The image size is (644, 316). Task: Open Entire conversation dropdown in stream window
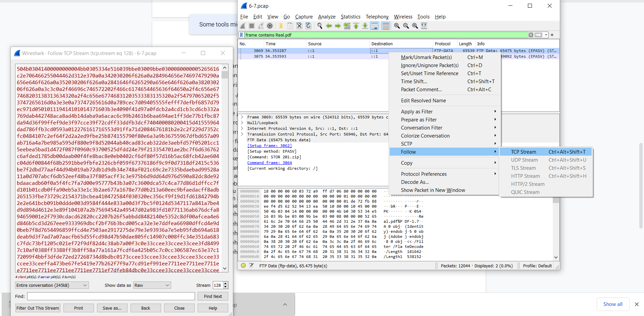pyautogui.click(x=52, y=285)
